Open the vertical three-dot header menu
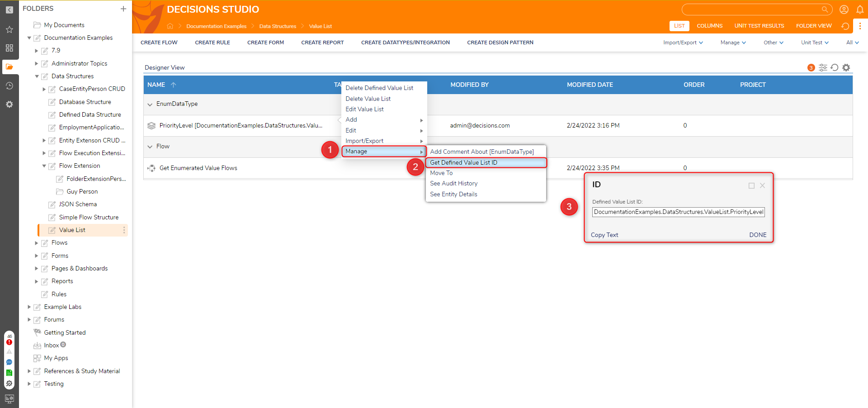The image size is (868, 408). [860, 26]
